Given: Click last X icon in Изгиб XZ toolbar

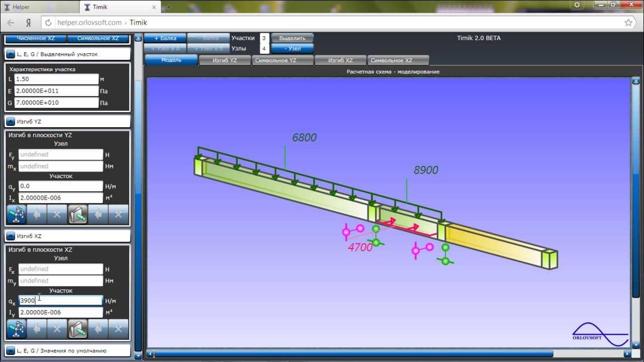Looking at the screenshot, I should click(x=119, y=329).
